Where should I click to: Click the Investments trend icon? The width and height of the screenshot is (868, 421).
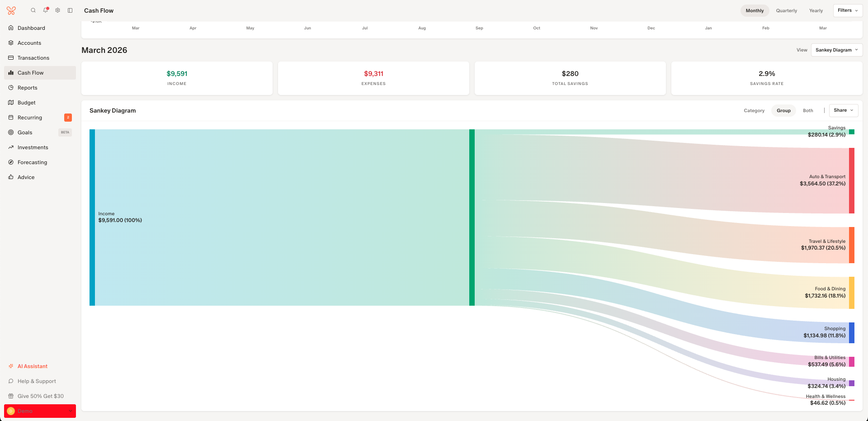point(11,147)
